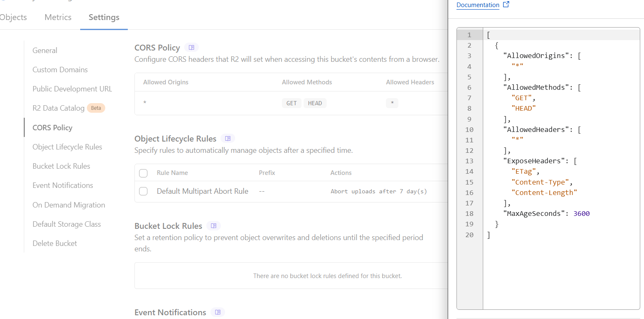Toggle the select-all checkbox in lifecycle rules
The width and height of the screenshot is (644, 319).
tap(143, 172)
